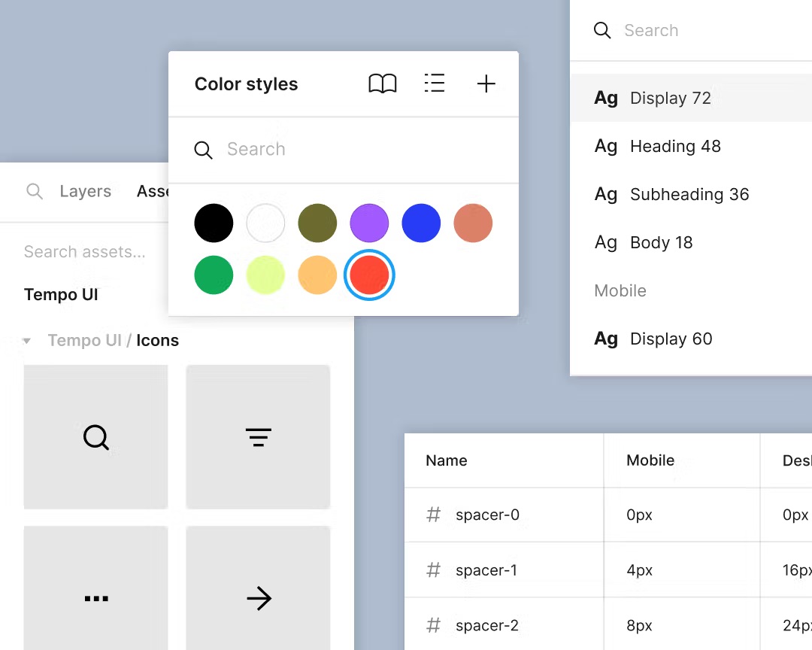Select the filter icon in Tempo UI icons

coord(258,437)
